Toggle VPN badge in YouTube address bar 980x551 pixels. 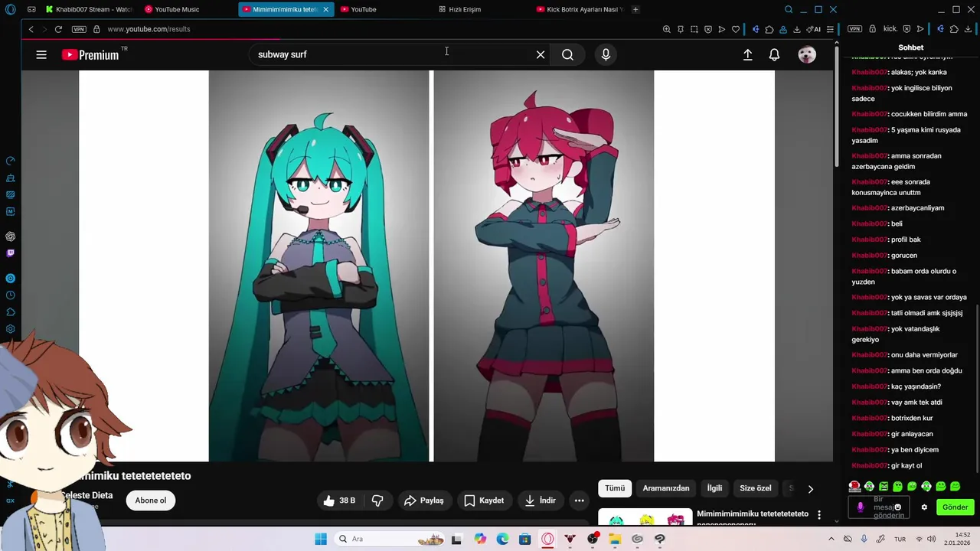[x=79, y=29]
